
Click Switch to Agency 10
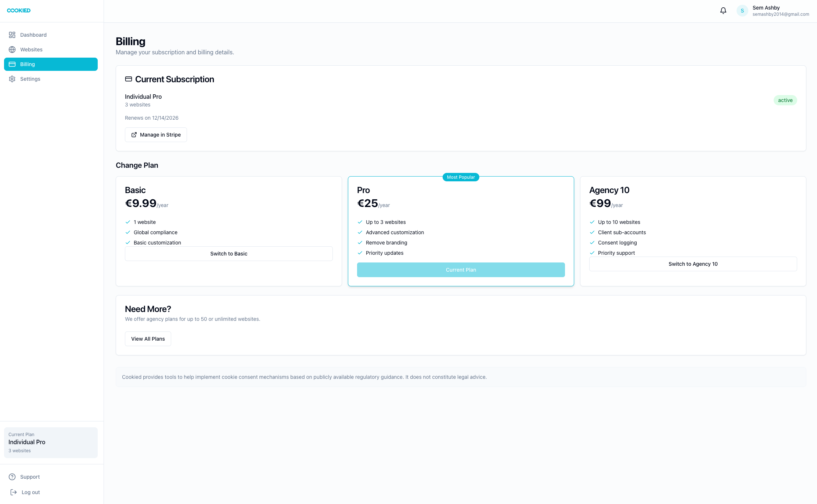[693, 264]
